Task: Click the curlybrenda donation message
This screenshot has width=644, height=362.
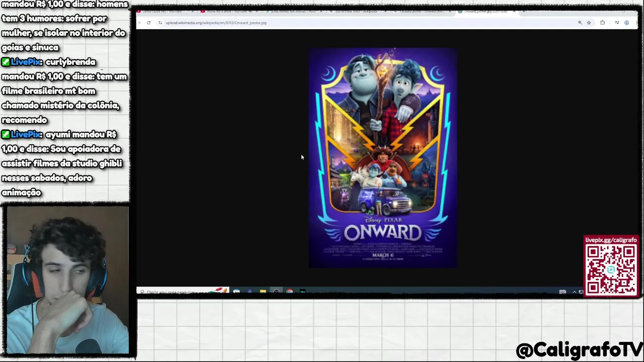Action: [64, 91]
